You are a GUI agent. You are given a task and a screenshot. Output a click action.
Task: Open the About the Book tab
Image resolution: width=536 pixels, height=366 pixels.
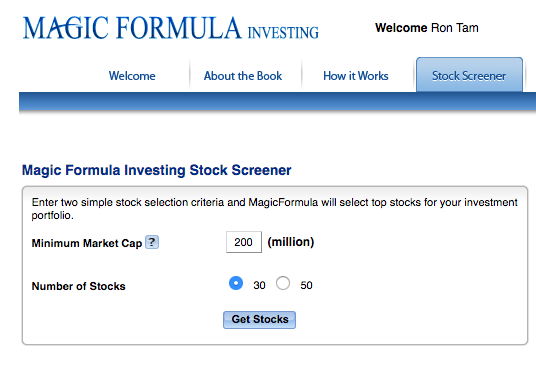pos(243,76)
